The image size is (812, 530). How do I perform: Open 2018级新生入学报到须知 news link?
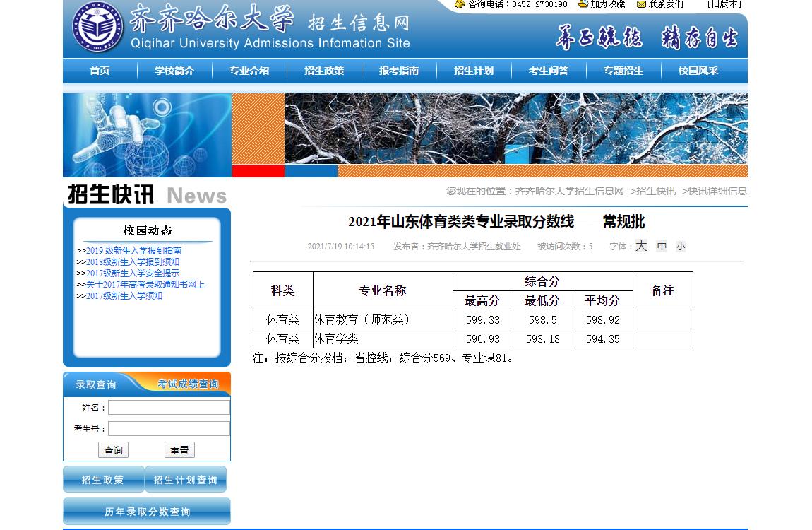pyautogui.click(x=133, y=262)
